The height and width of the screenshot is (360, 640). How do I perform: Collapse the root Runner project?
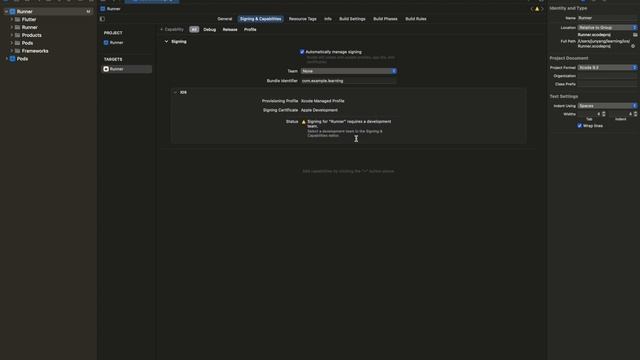(x=7, y=11)
